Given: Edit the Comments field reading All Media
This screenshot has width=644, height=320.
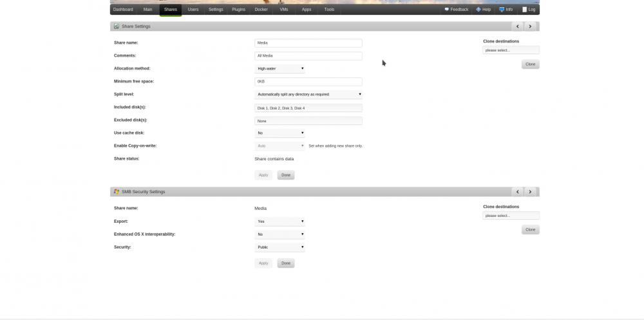Looking at the screenshot, I should click(x=308, y=56).
